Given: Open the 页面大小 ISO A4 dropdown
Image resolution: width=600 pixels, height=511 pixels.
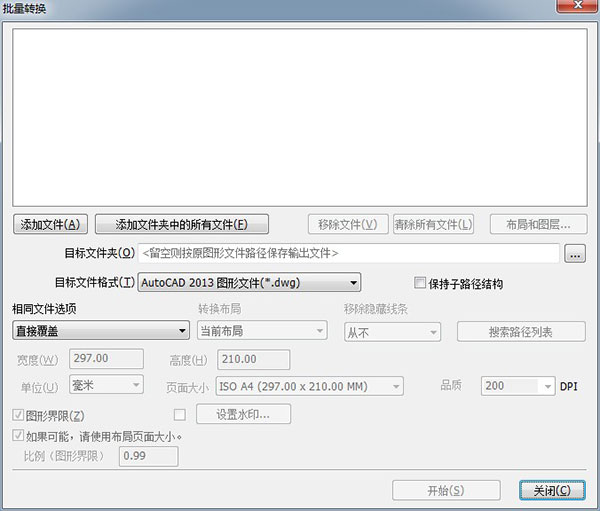Looking at the screenshot, I should point(310,385).
